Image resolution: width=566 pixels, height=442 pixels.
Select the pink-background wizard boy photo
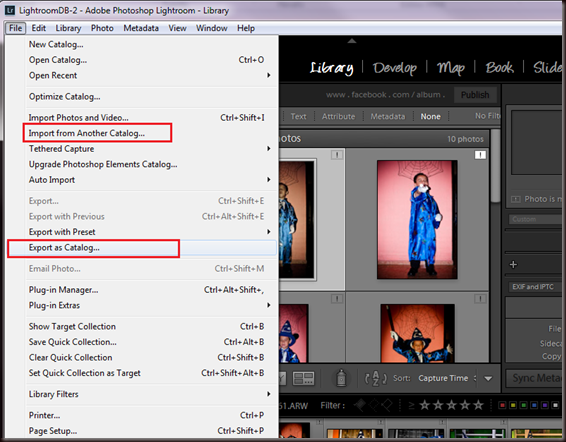click(x=417, y=220)
